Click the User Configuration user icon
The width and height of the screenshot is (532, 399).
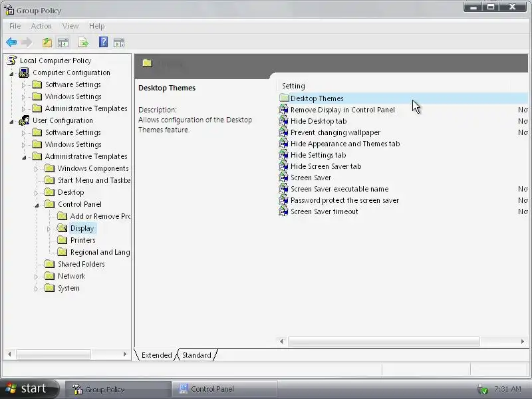[24, 120]
